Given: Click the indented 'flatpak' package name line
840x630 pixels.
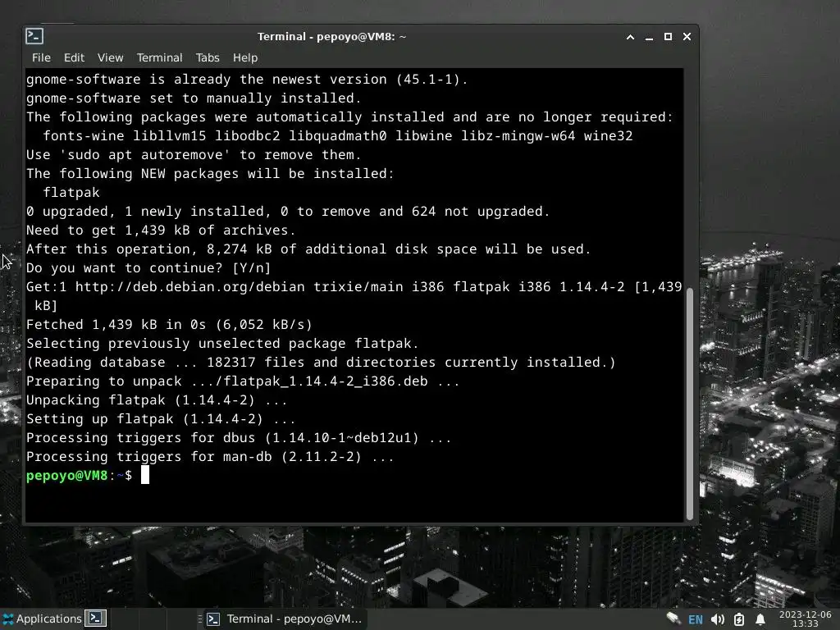Looking at the screenshot, I should tap(71, 192).
